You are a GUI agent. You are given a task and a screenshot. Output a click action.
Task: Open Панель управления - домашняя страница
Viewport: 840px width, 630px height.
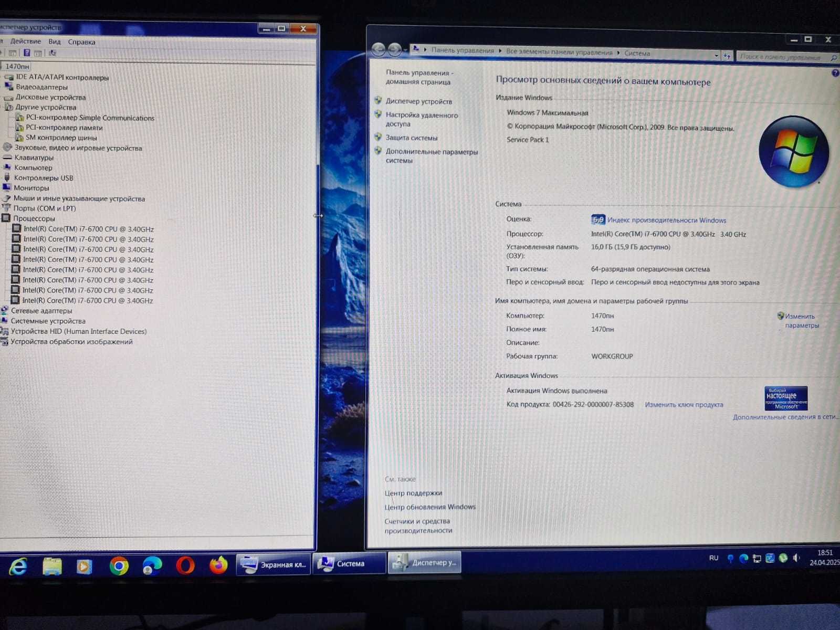click(419, 77)
